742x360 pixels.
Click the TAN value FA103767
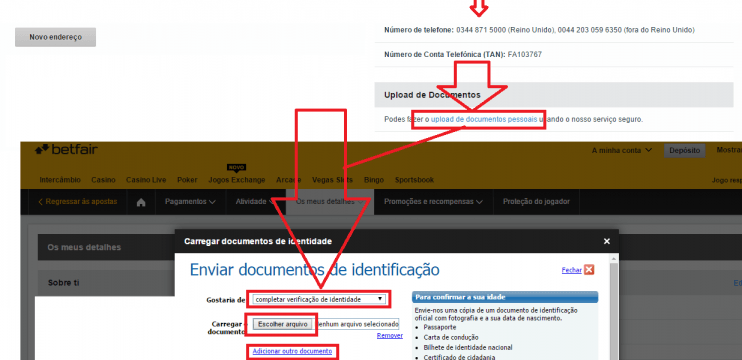[525, 54]
